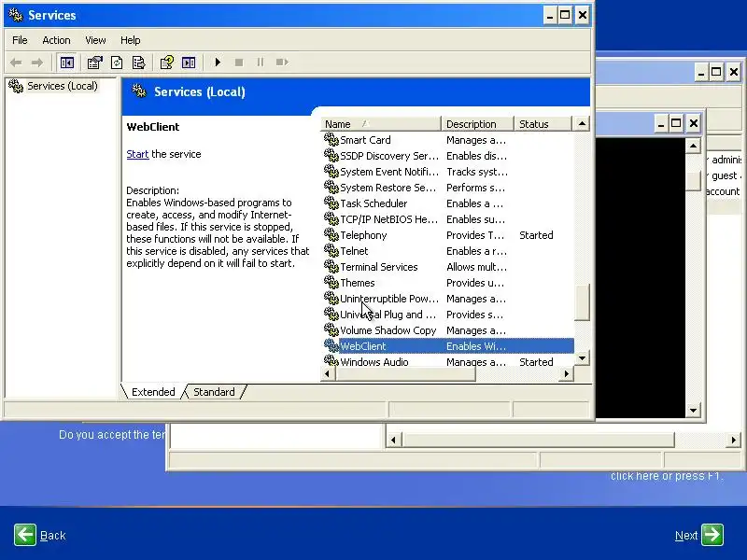Click the Stop Service toolbar button
Viewport: 747px width, 560px height.
tap(239, 63)
